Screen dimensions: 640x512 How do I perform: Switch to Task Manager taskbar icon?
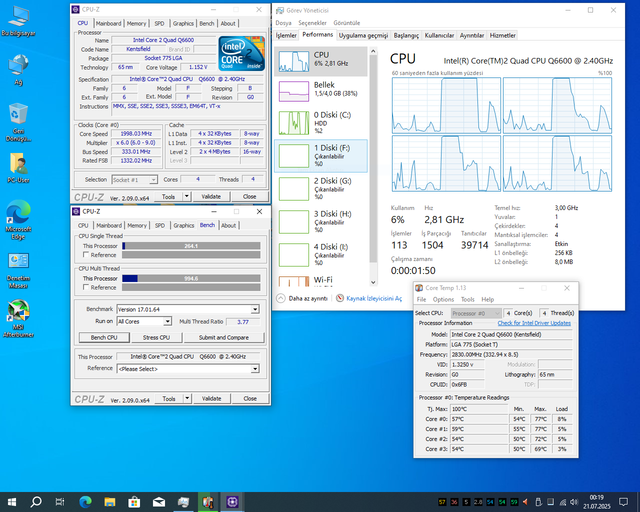183,502
